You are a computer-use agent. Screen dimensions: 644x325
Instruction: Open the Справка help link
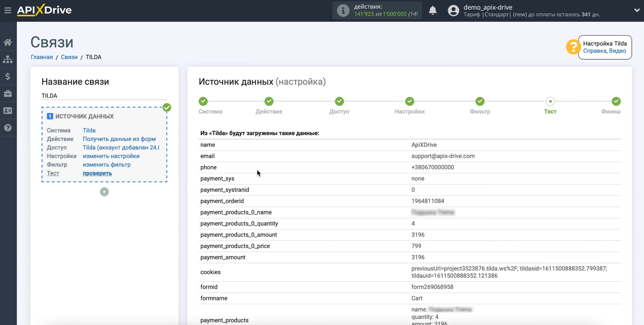(594, 51)
